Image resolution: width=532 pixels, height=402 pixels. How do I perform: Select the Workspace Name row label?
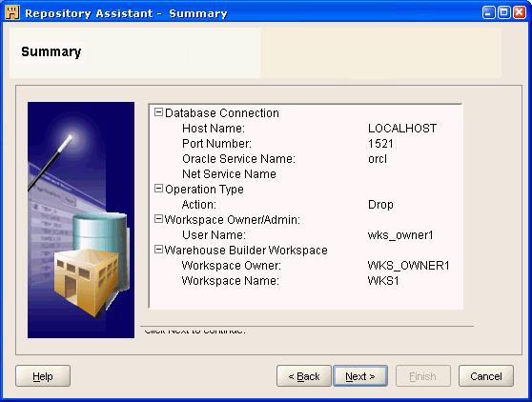click(x=231, y=281)
